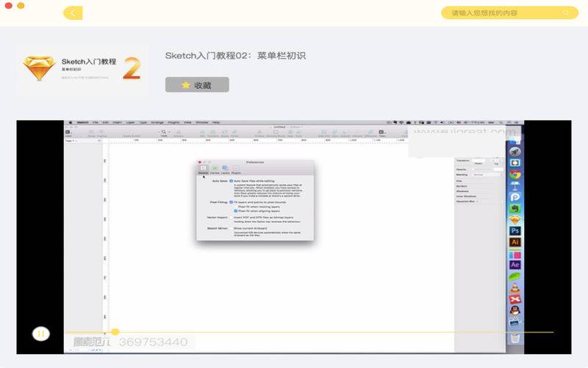
Task: Open VLC cone icon in dock
Action: pos(515,288)
